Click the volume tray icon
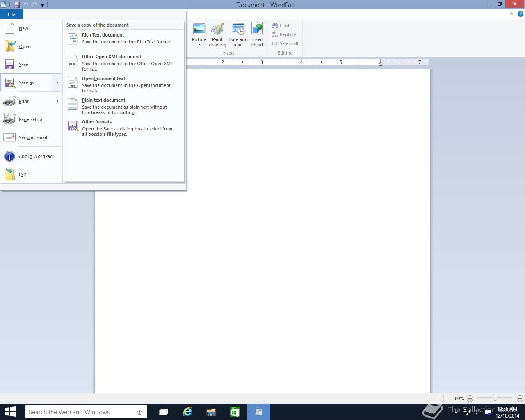This screenshot has width=525, height=420. click(x=477, y=412)
